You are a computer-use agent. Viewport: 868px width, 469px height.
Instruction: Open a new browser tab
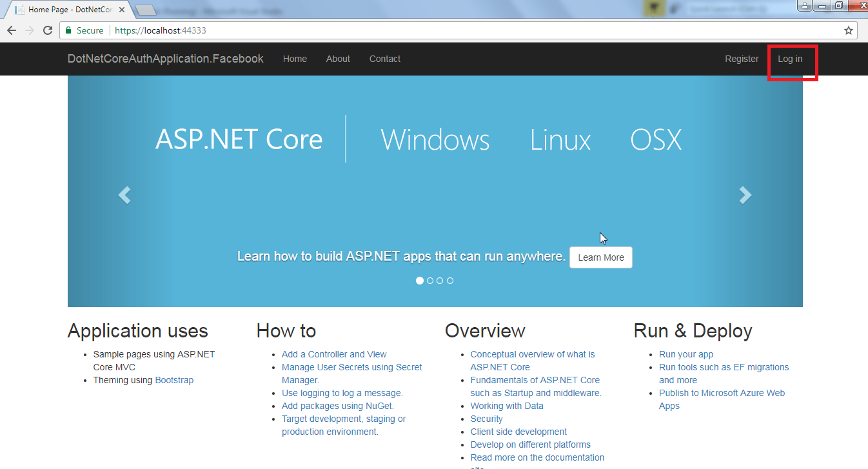tap(146, 10)
